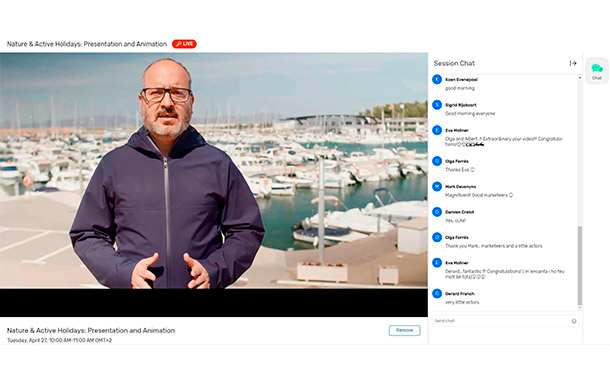This screenshot has width=610, height=380.
Task: Select the session title below the video
Action: tap(91, 330)
